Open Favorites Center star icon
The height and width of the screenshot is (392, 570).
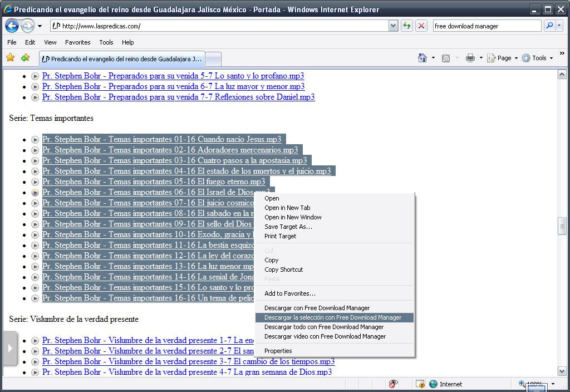(x=11, y=57)
